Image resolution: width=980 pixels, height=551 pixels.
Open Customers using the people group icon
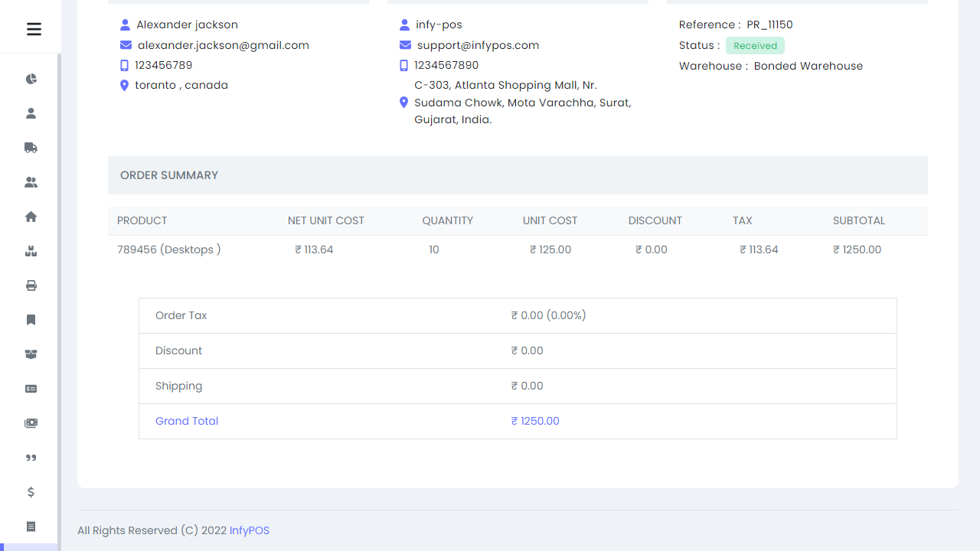pyautogui.click(x=31, y=182)
